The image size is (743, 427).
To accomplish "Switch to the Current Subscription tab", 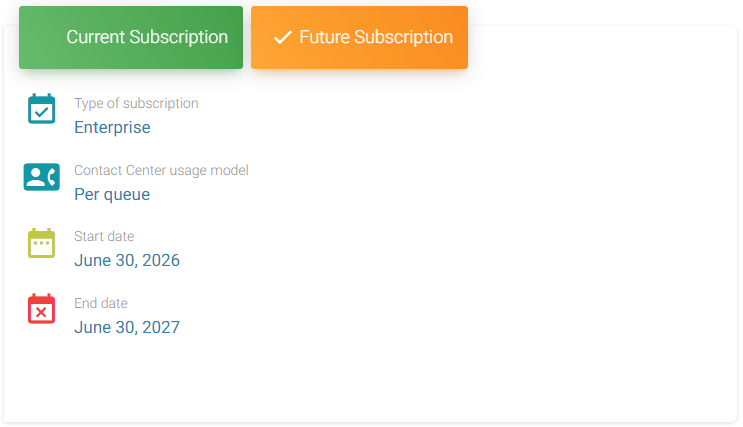I will click(x=131, y=37).
